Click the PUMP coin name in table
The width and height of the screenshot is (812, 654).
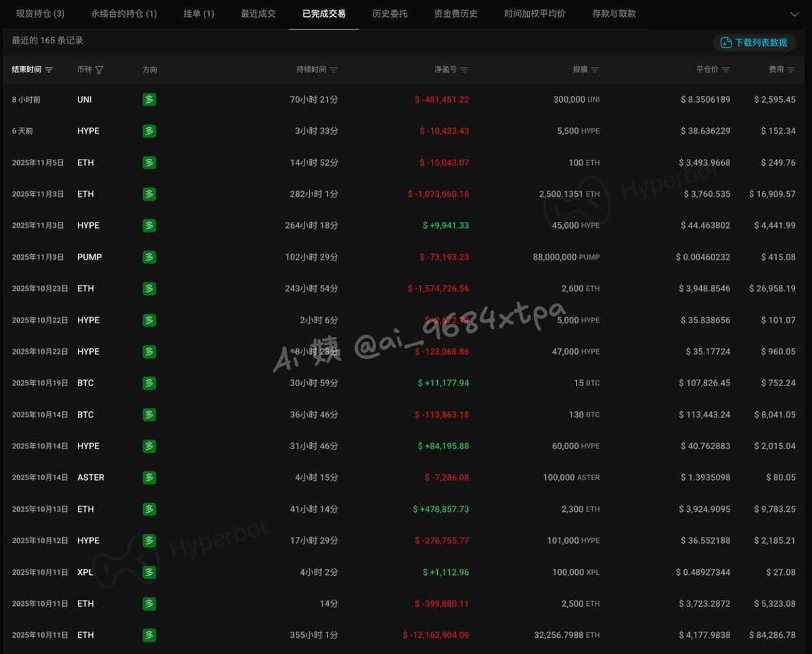[89, 257]
